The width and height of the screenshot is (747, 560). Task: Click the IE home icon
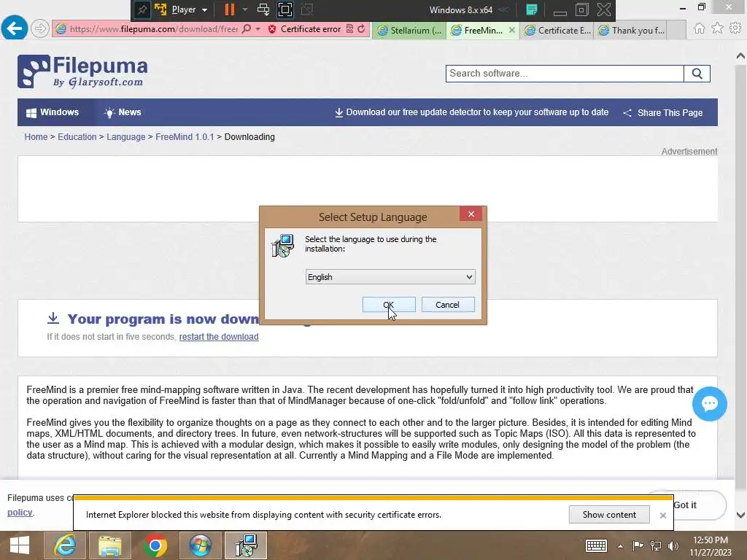[x=700, y=28]
